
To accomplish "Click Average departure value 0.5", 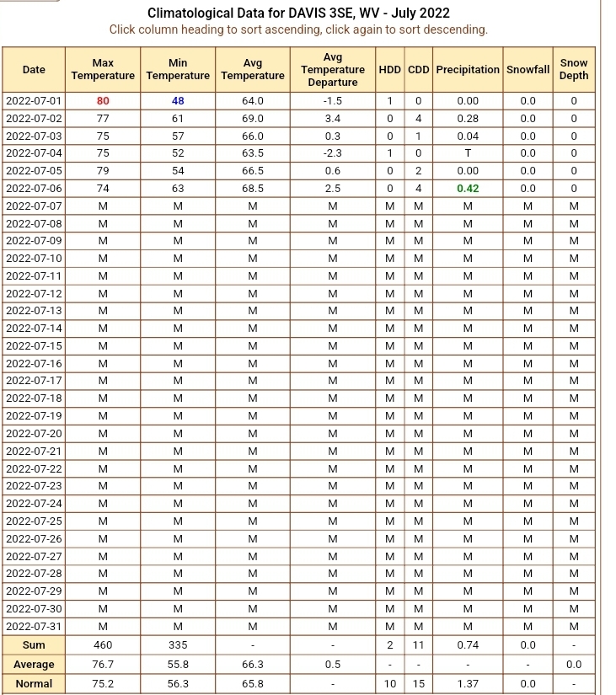I will pyautogui.click(x=333, y=665).
